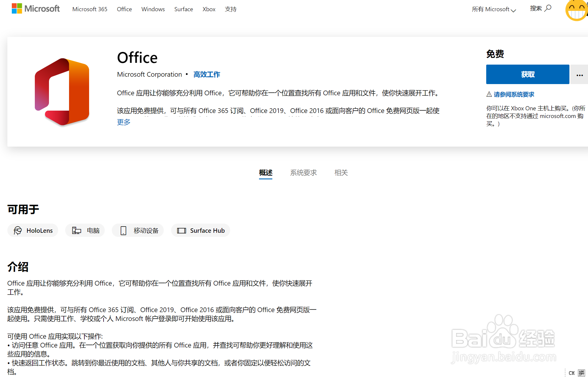Open Microsoft 365 in top navigation

click(x=90, y=9)
